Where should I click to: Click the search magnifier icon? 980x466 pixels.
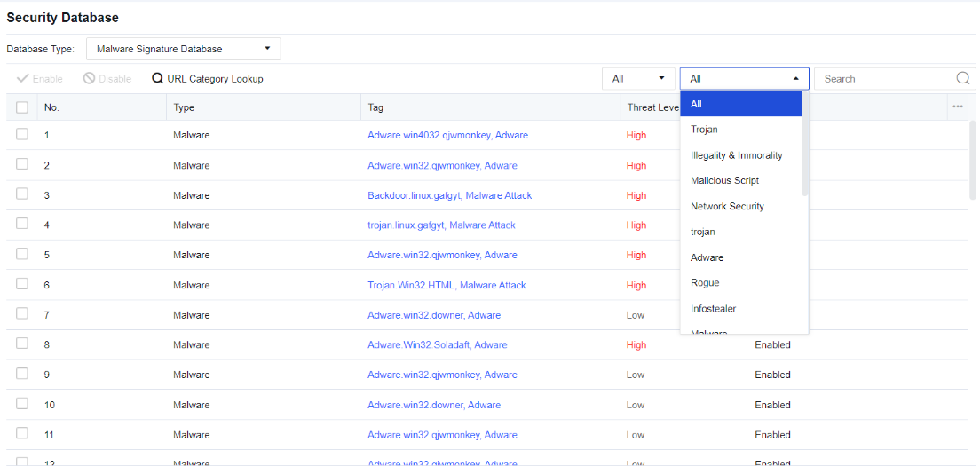click(x=962, y=78)
